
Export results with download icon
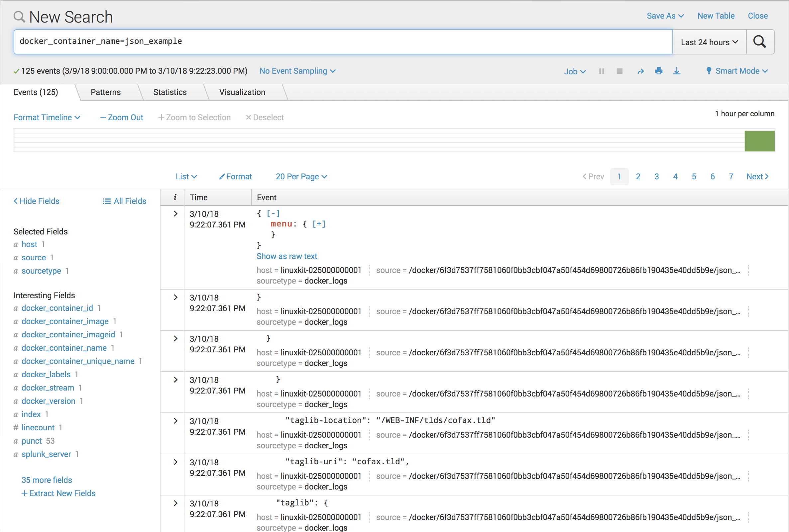click(x=677, y=71)
